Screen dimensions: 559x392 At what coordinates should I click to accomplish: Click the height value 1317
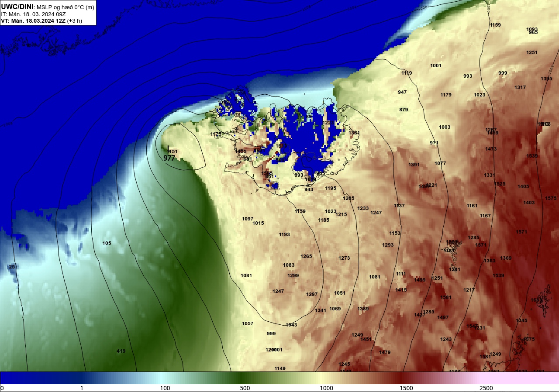click(520, 87)
